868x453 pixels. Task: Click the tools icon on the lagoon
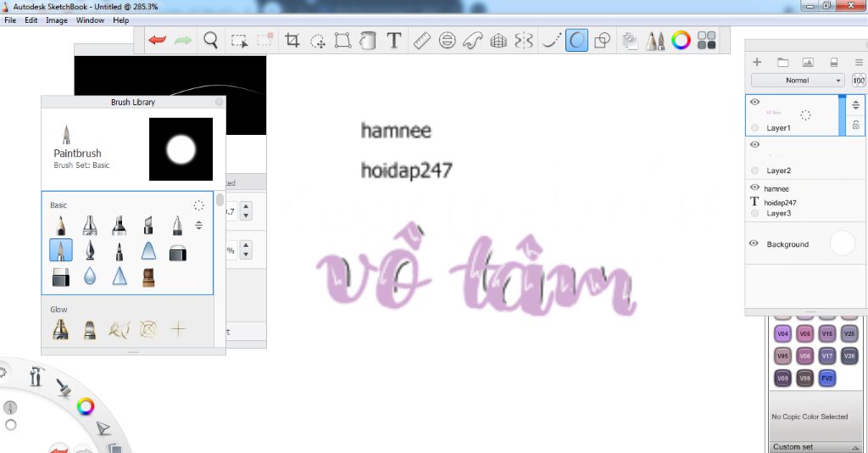[x=36, y=376]
